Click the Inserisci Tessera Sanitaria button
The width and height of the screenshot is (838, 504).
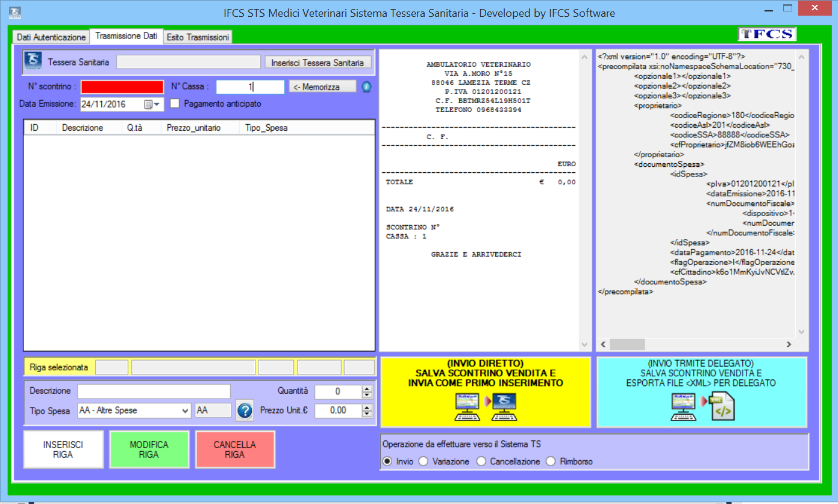pos(317,63)
